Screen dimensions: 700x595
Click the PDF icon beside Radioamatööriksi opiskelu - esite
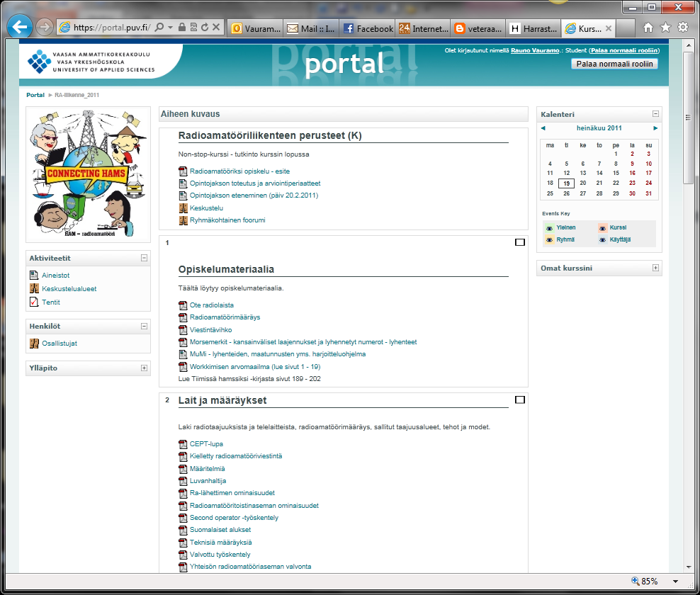tap(183, 171)
